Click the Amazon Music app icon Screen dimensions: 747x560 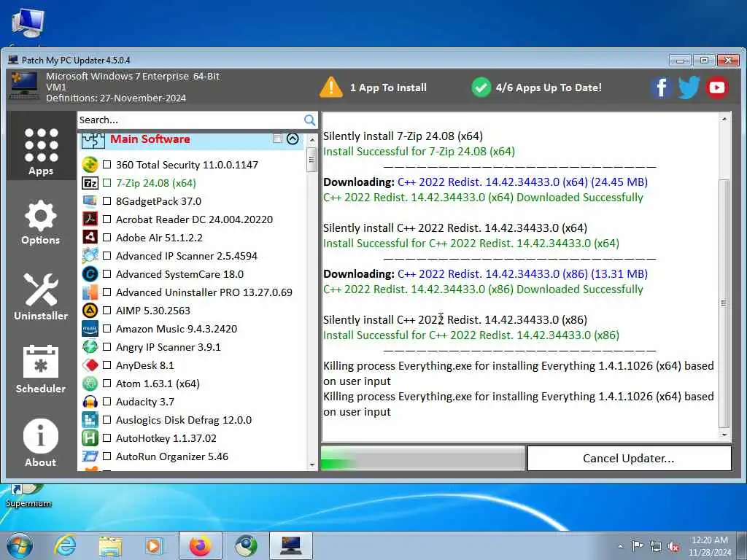tap(90, 329)
